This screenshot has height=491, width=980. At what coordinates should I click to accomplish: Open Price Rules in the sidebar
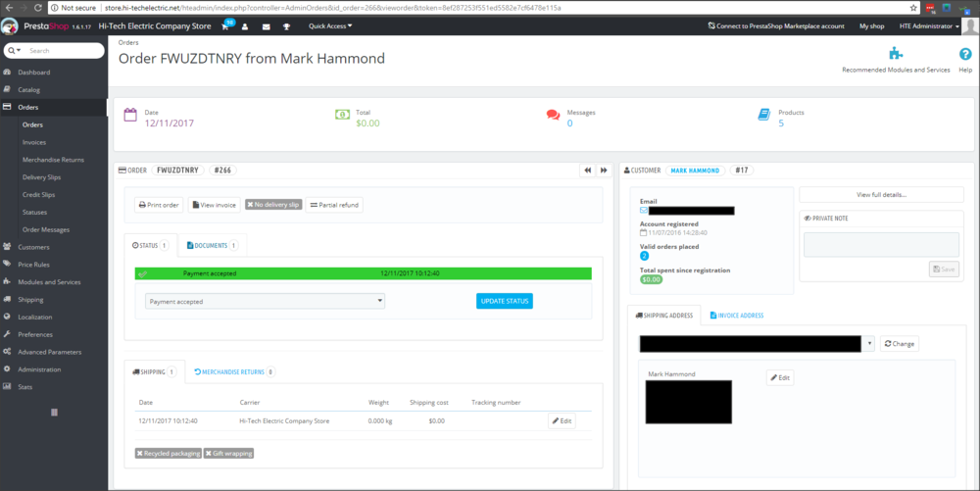33,265
